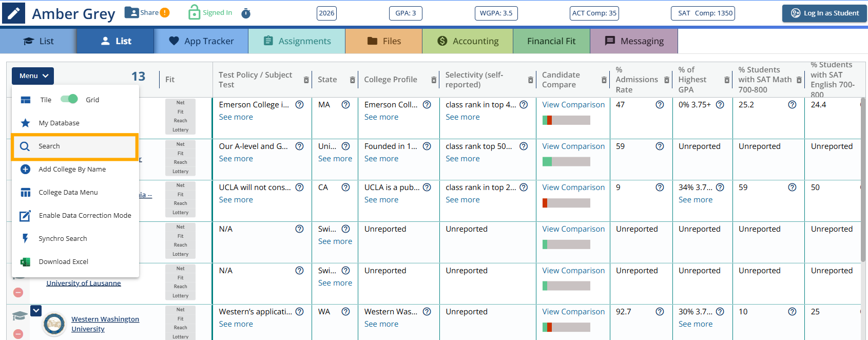
Task: Delete State column using its trash icon
Action: [352, 80]
